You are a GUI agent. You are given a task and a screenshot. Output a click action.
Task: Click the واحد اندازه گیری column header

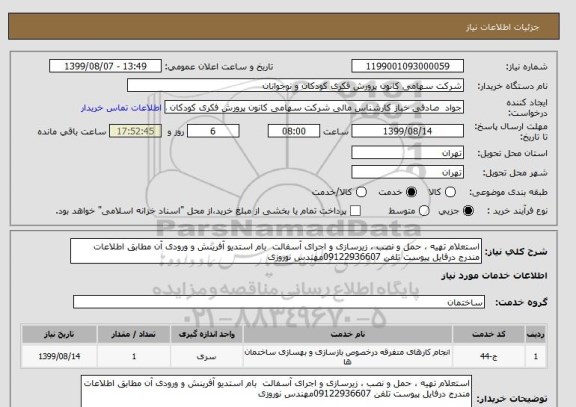pos(206,334)
